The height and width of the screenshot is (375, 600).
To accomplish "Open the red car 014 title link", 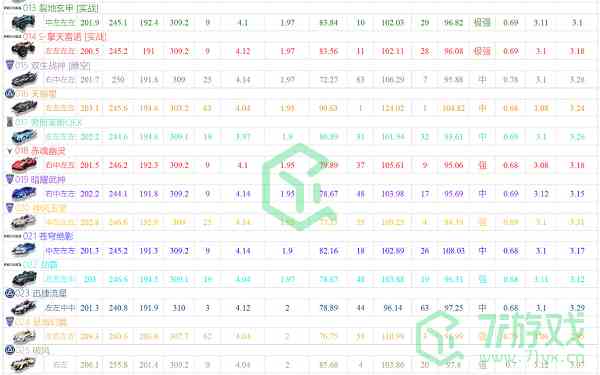I will click(64, 37).
